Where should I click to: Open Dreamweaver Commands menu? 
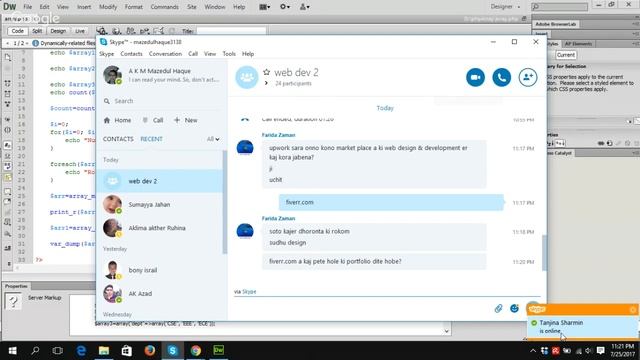164,7
